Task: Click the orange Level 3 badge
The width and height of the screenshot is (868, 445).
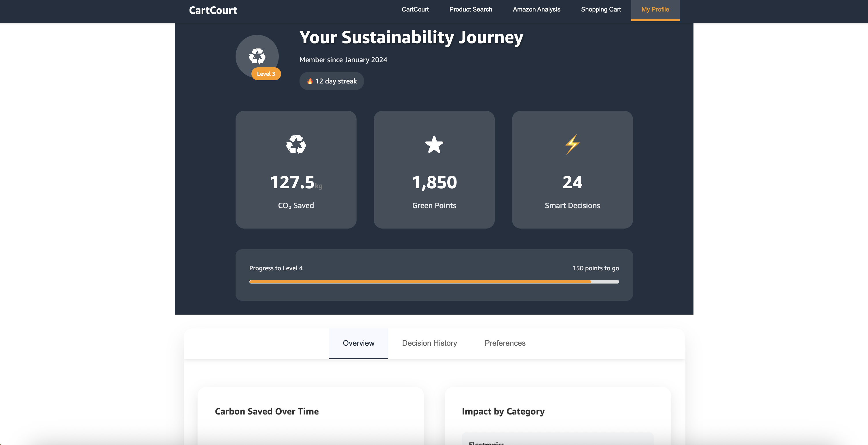Action: 266,74
